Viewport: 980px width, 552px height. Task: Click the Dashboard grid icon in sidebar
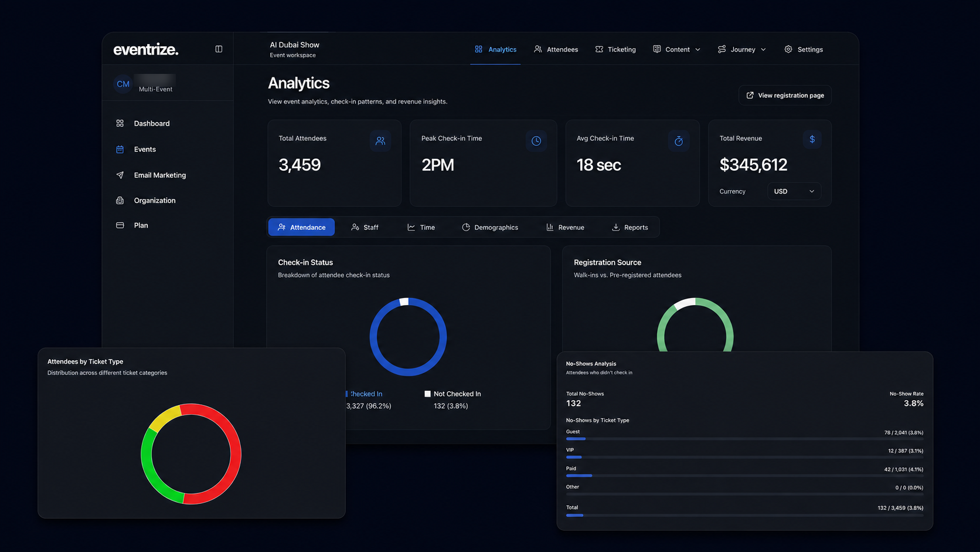pos(120,123)
